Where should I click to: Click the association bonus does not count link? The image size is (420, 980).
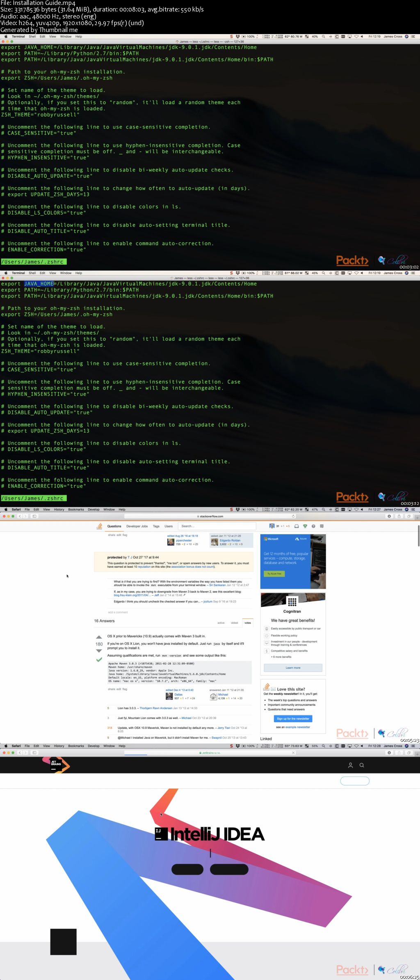(192, 567)
